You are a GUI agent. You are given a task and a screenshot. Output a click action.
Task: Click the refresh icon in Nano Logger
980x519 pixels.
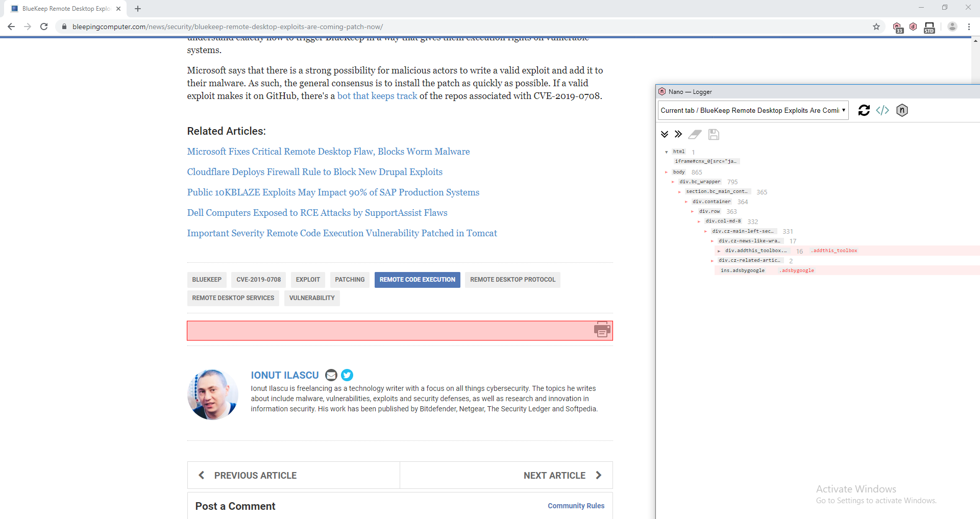click(864, 110)
